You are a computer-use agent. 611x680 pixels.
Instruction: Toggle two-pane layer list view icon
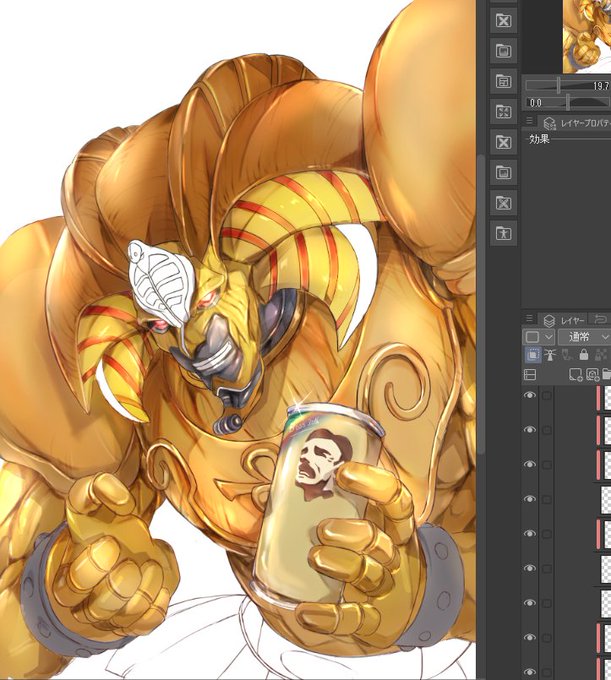530,374
